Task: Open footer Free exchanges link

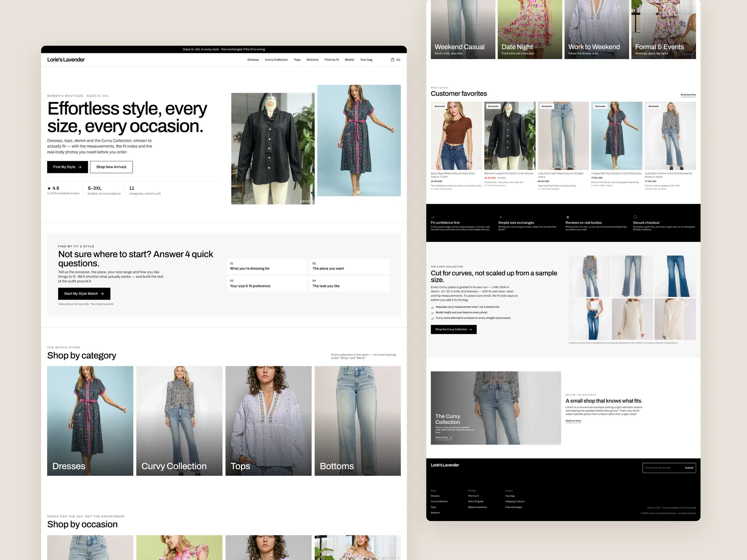Action: pos(514,507)
